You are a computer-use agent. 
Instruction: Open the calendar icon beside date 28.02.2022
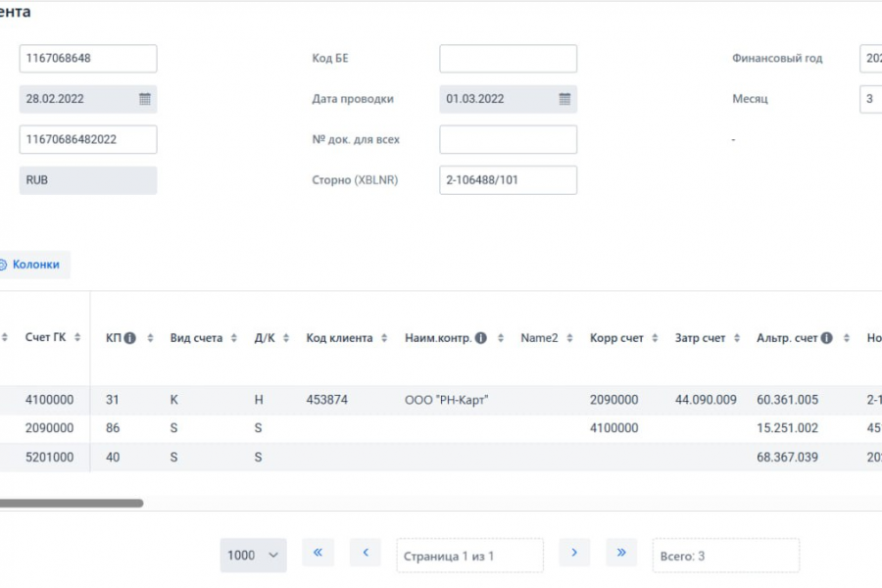(144, 99)
